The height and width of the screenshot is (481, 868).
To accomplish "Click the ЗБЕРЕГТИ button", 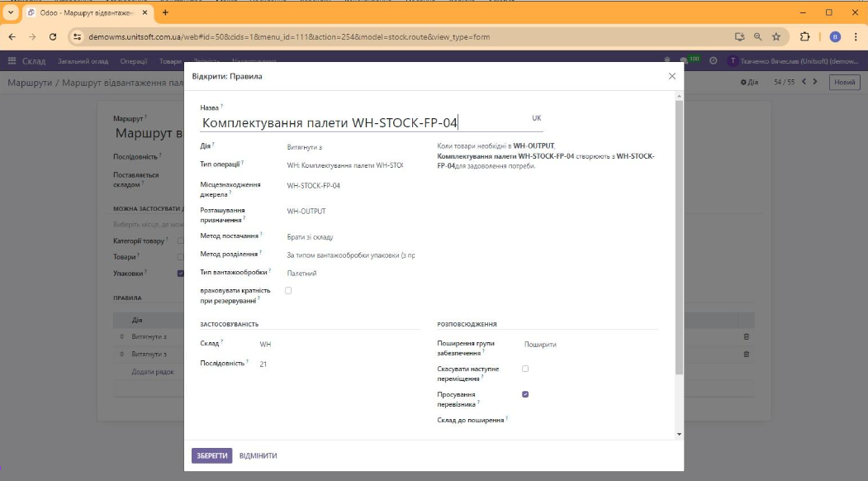I will point(211,455).
